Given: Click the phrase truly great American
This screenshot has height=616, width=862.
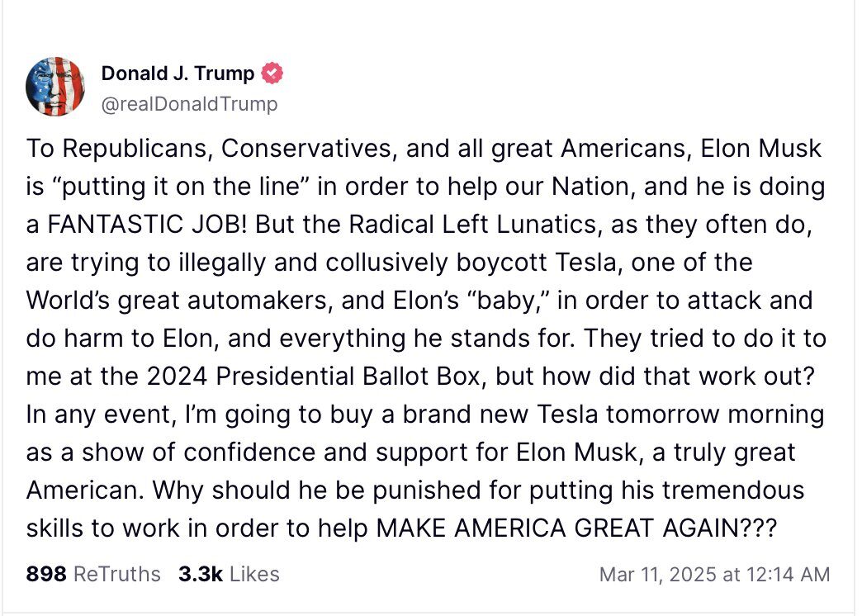Looking at the screenshot, I should pyautogui.click(x=410, y=471).
